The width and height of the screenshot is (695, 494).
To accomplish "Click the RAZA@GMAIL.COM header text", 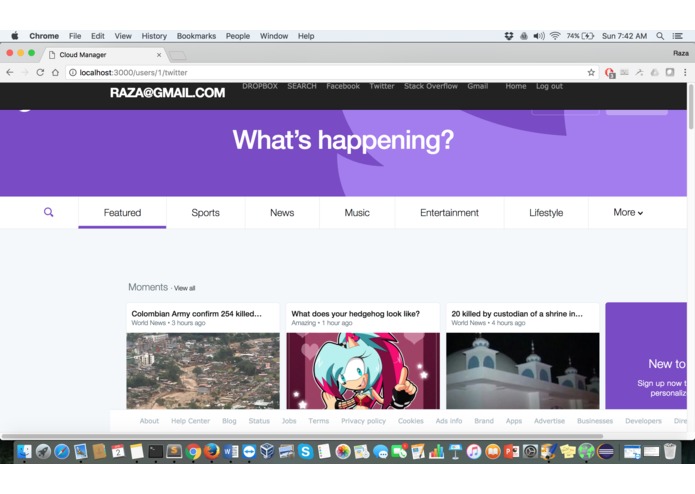I will tap(167, 93).
